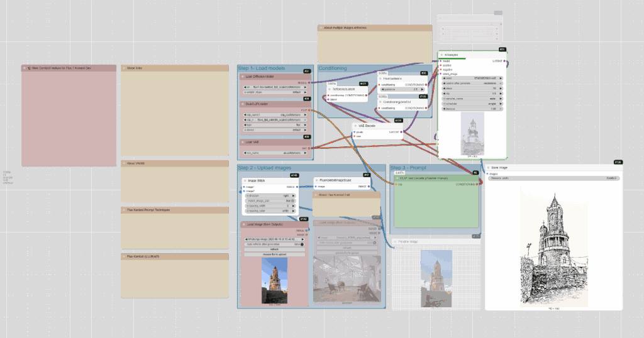Collapse the DualCLIPLoader node via its title dot
This screenshot has width=644, height=338.
pyautogui.click(x=242, y=104)
